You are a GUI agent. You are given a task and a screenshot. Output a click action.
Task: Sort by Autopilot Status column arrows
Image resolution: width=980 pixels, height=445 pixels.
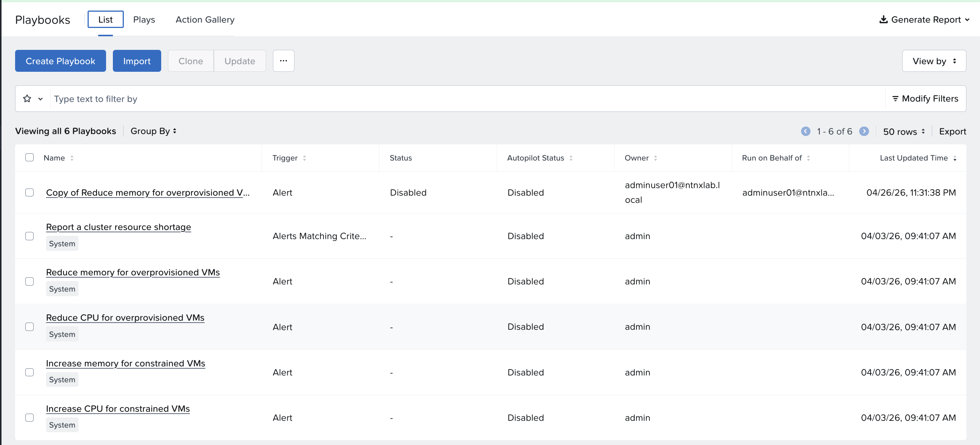pyautogui.click(x=571, y=158)
